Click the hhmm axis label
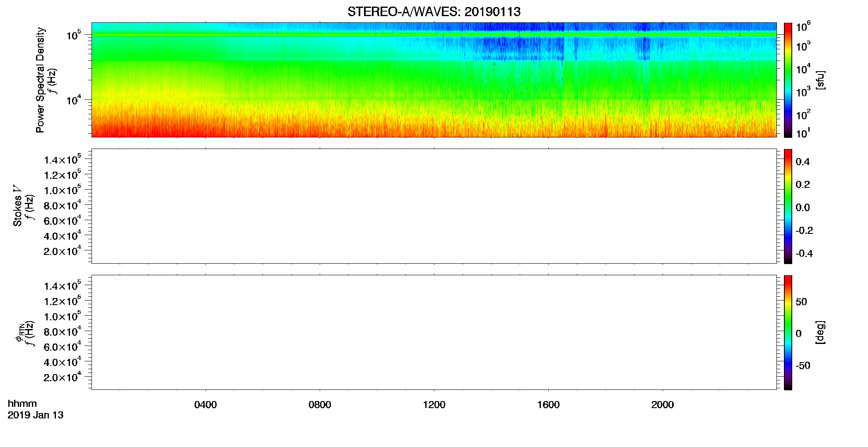 coord(22,404)
